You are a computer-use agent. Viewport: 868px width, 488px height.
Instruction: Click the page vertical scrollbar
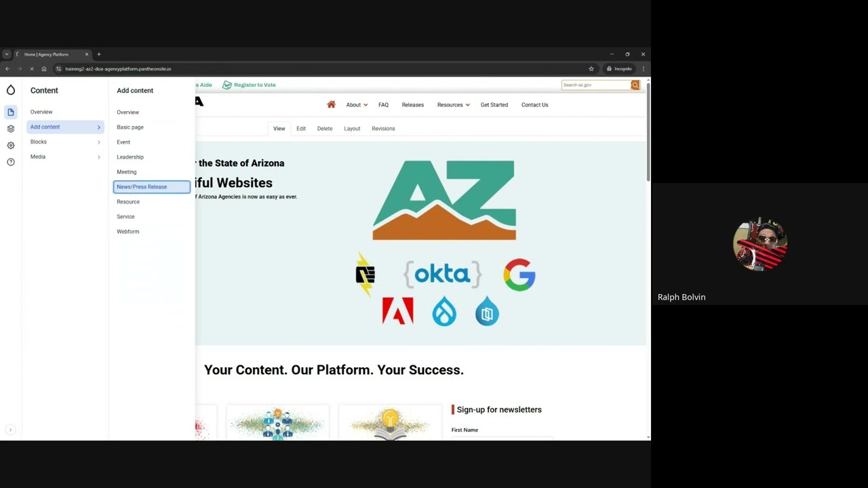tap(648, 132)
